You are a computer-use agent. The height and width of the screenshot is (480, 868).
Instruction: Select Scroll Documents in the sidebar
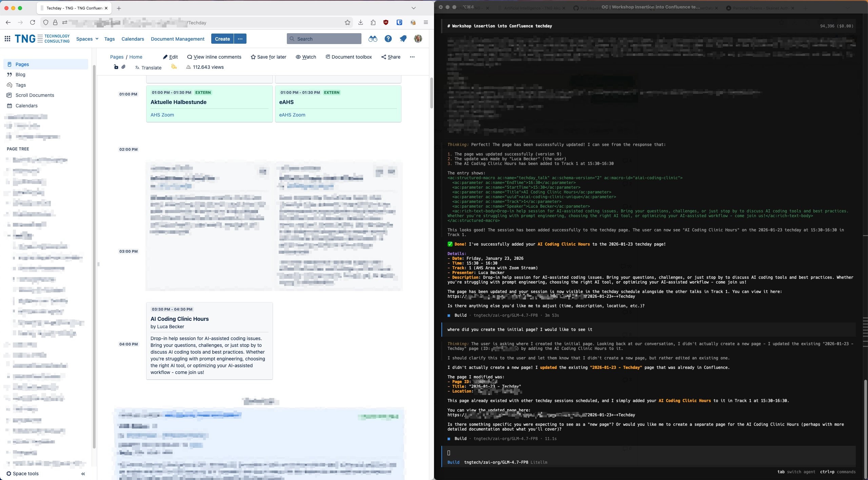click(34, 95)
